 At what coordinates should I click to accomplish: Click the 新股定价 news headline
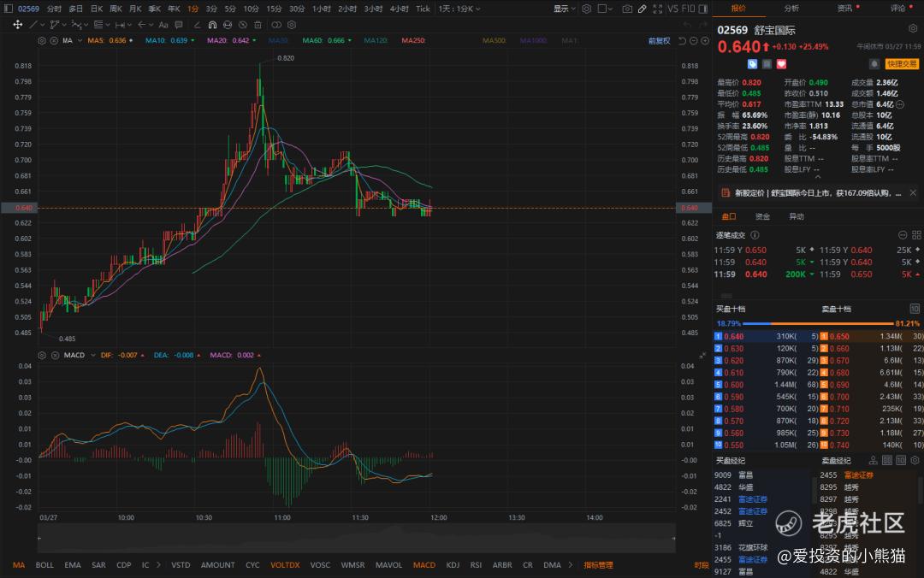coord(818,192)
